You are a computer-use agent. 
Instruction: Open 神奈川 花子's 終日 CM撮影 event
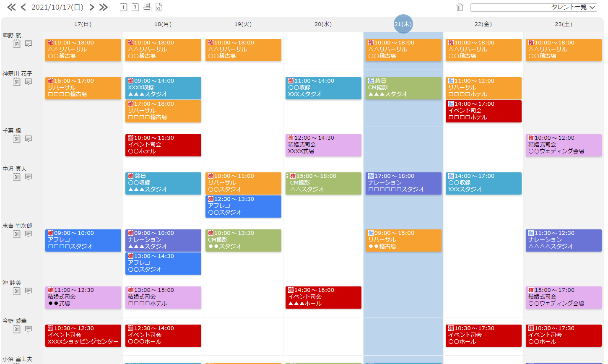pyautogui.click(x=403, y=88)
